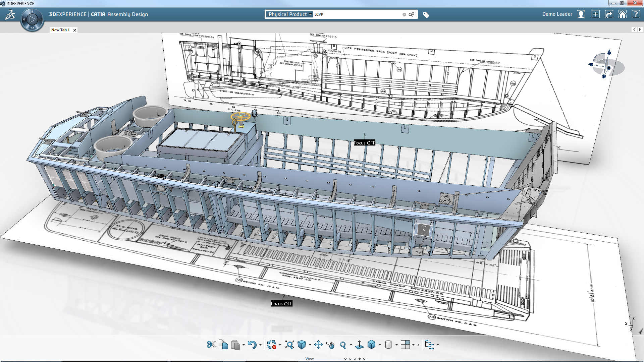Click the Normal View plane-arrow icon
The image size is (644, 362).
tap(359, 345)
